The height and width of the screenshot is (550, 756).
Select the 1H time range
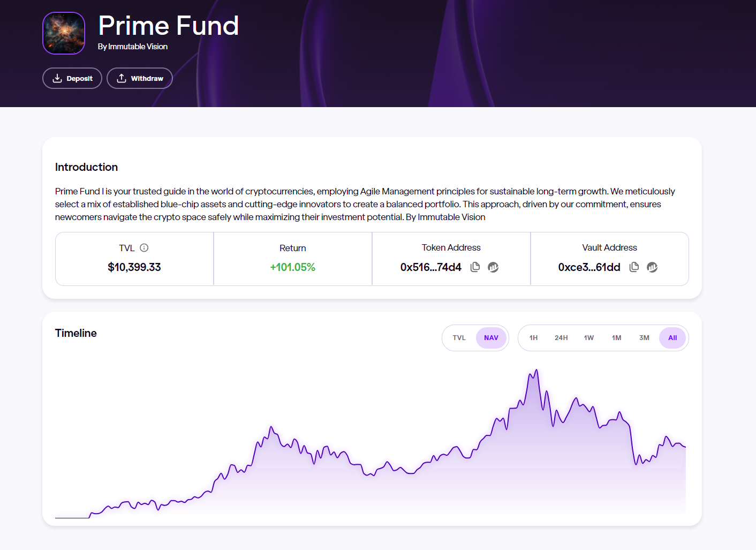533,338
